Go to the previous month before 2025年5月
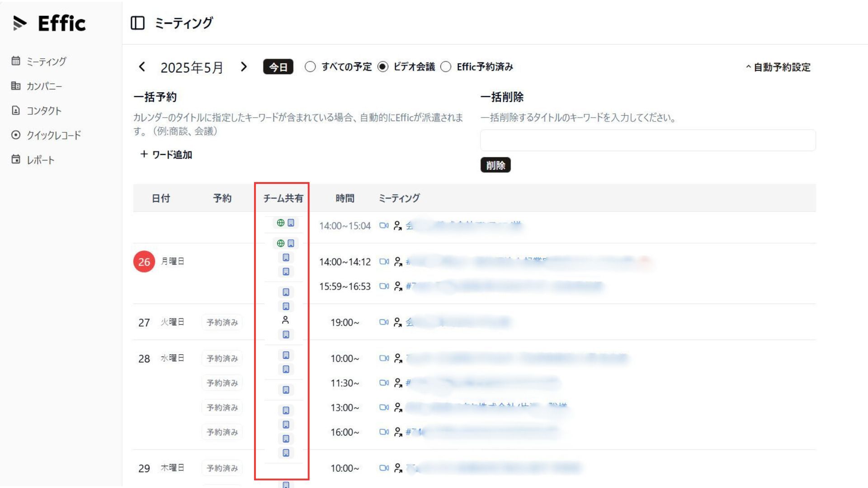The width and height of the screenshot is (868, 488). (142, 67)
